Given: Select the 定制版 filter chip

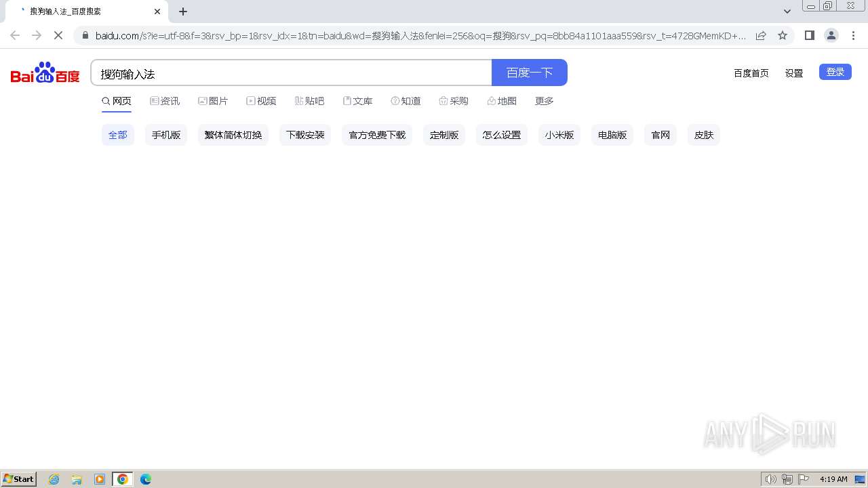Looking at the screenshot, I should (444, 135).
